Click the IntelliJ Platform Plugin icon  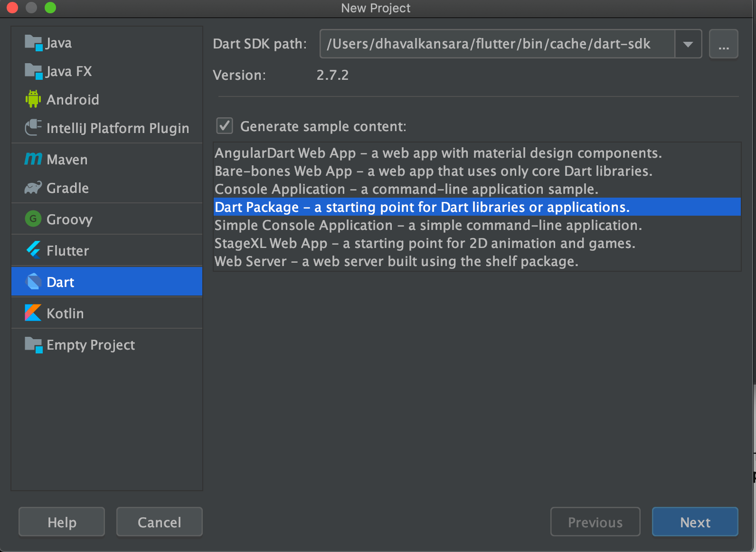coord(33,128)
